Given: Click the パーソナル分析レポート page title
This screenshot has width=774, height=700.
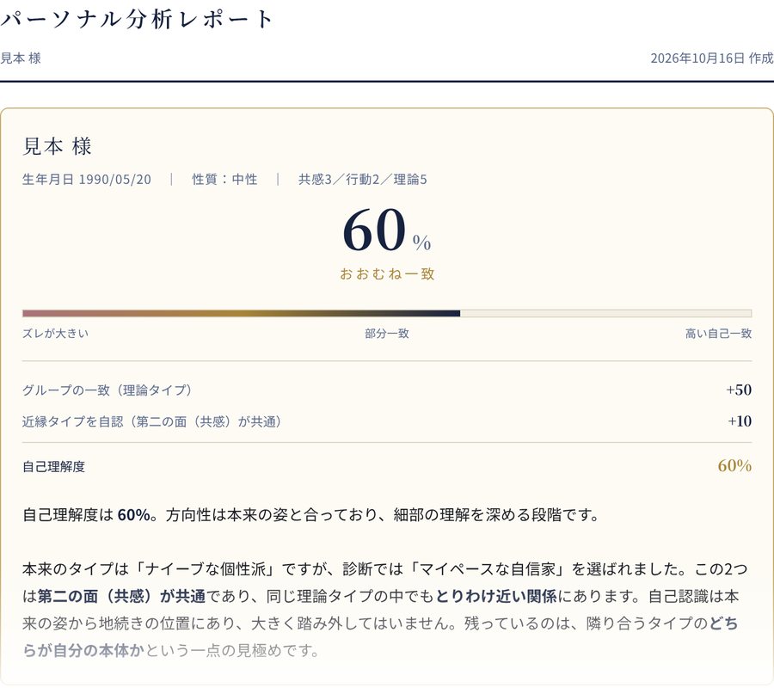Looking at the screenshot, I should tap(137, 19).
